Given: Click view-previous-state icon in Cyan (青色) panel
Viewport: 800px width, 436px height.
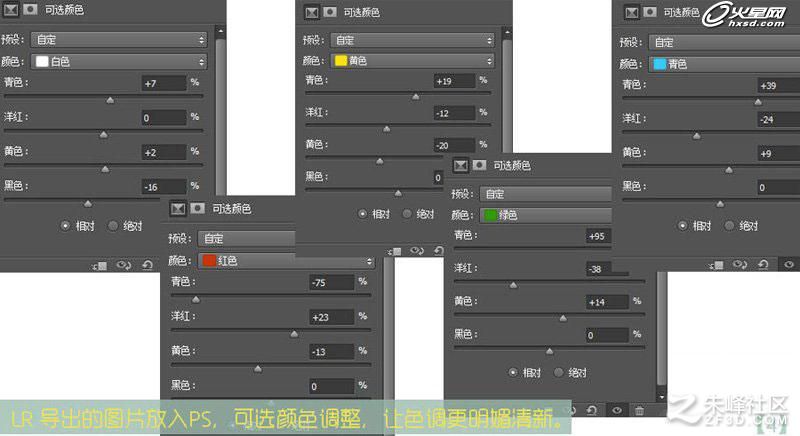Looking at the screenshot, I should coord(740,265).
